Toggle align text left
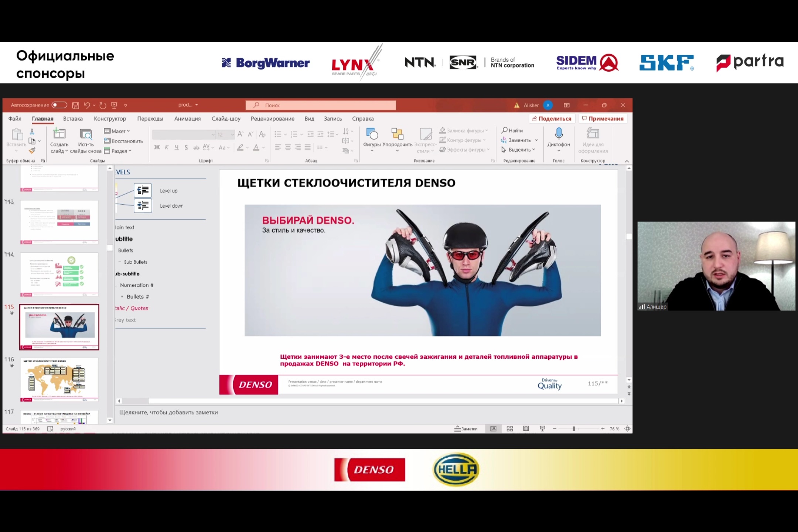The height and width of the screenshot is (532, 798). [x=278, y=147]
